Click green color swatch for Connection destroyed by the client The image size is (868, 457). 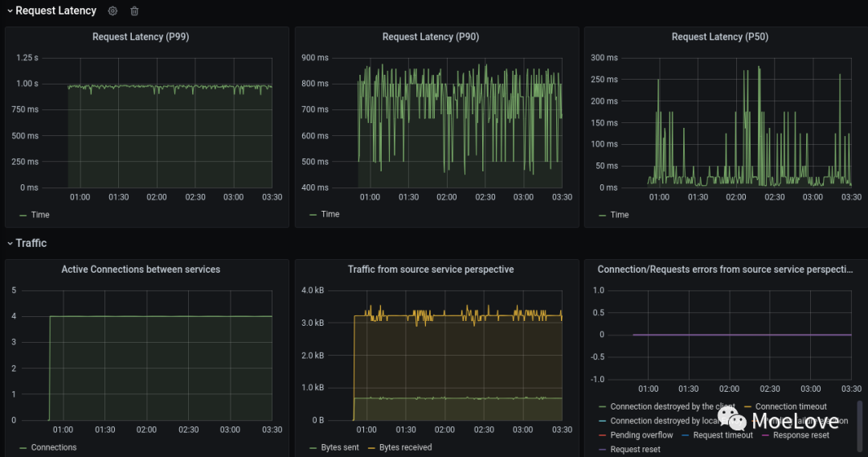pyautogui.click(x=603, y=407)
